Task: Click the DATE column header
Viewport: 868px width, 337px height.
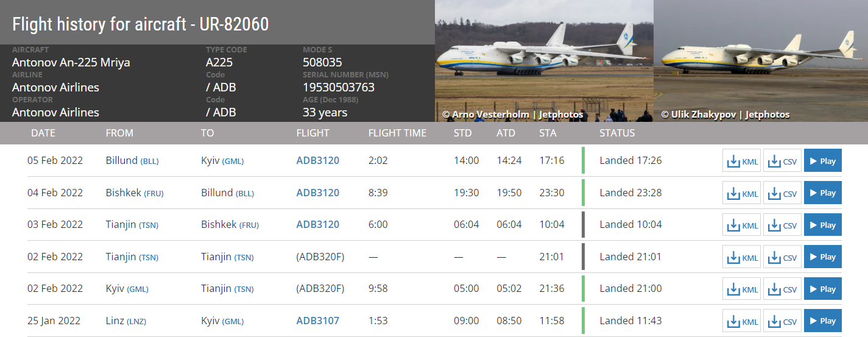Action: click(x=43, y=133)
